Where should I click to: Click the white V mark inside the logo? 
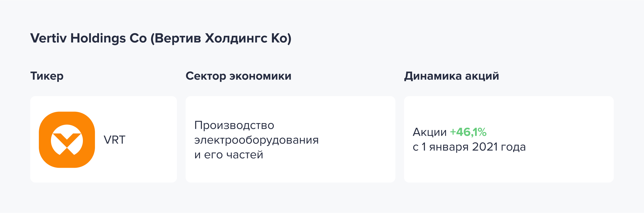67,140
